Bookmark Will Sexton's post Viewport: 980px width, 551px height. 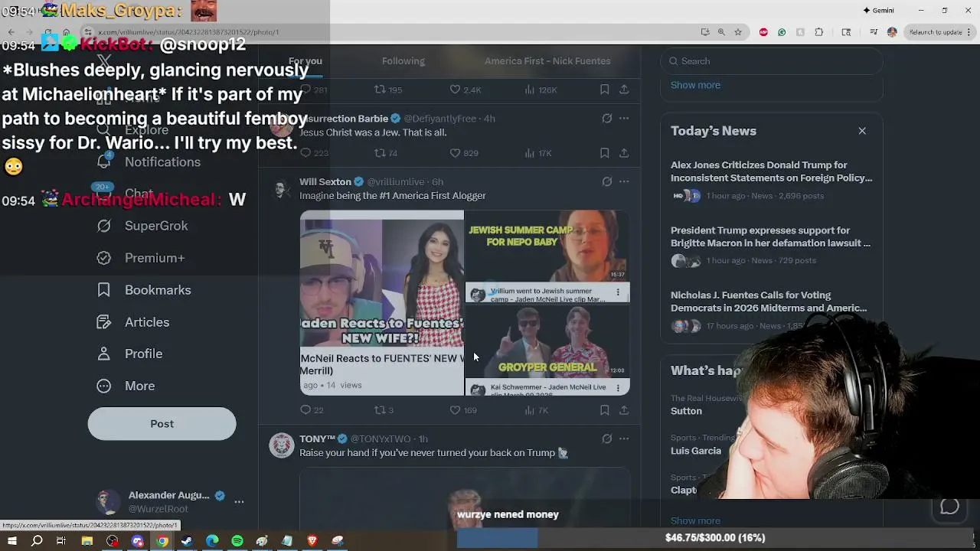605,410
